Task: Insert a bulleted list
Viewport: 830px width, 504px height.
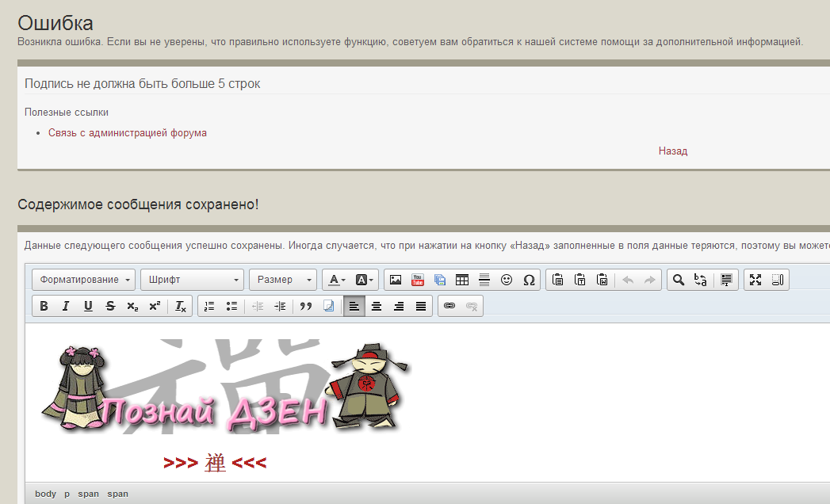Action: 231,306
